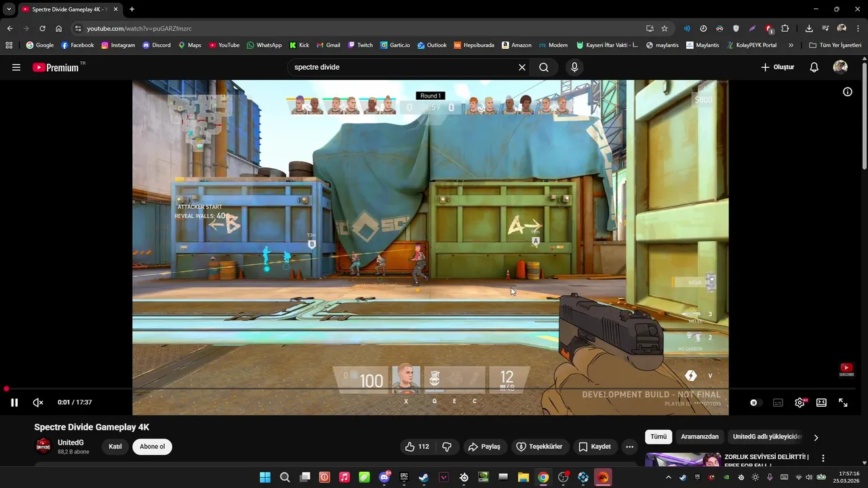Screen dimensions: 868x488
Task: Open the Oluştur create menu
Action: tap(777, 67)
